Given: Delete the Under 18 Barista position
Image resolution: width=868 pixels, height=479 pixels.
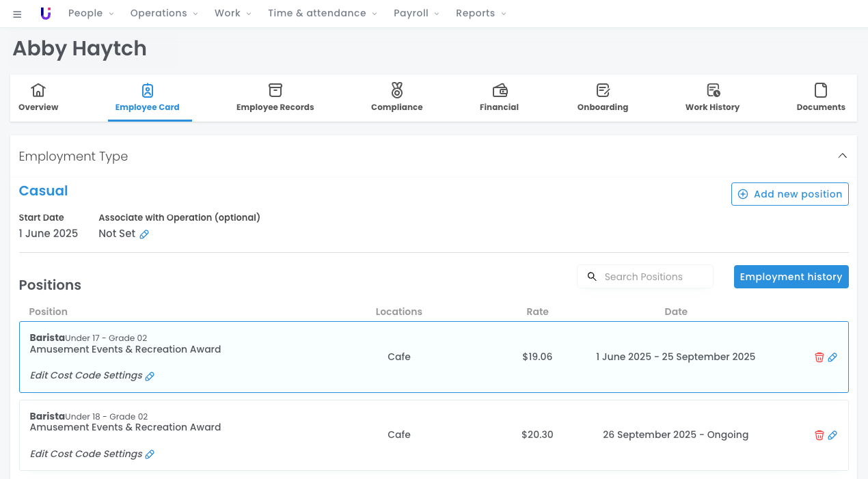Looking at the screenshot, I should [x=819, y=435].
